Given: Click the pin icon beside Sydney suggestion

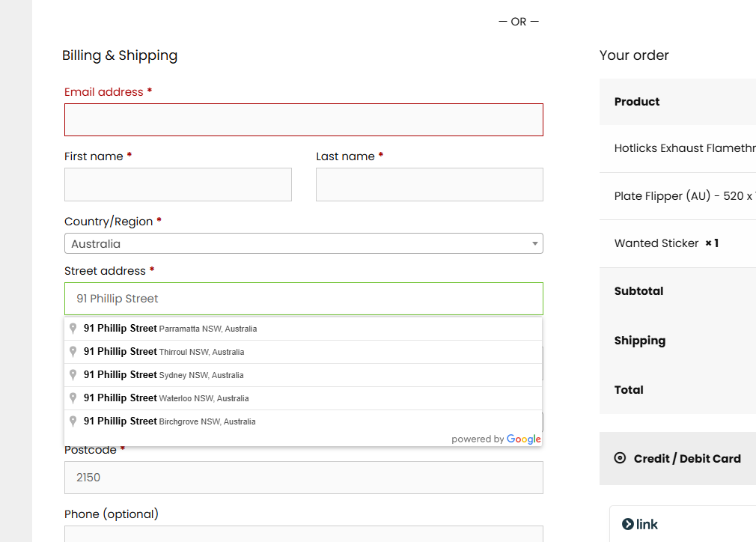Looking at the screenshot, I should point(73,374).
